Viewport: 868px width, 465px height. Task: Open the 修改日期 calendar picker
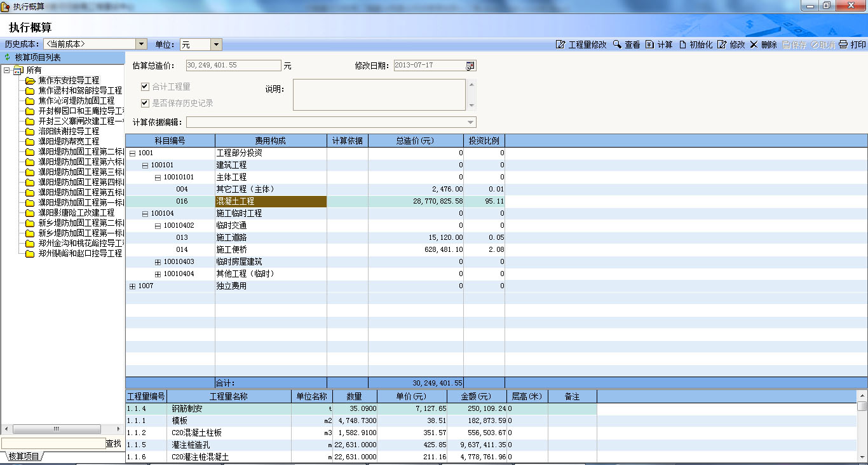(470, 66)
